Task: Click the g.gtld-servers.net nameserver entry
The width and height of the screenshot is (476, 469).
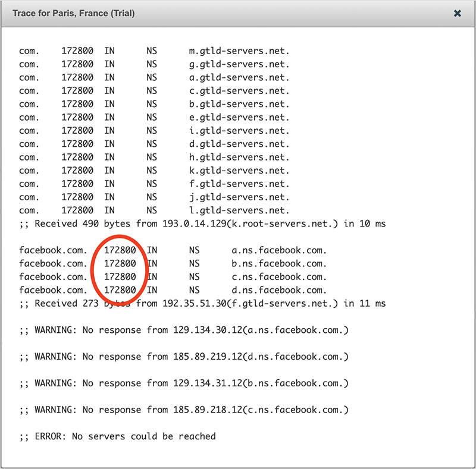Action: tap(239, 64)
